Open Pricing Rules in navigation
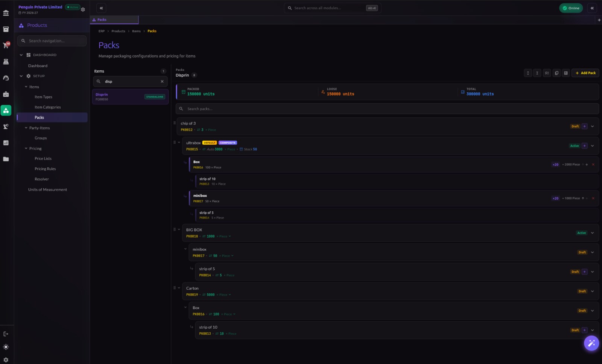 (x=45, y=169)
